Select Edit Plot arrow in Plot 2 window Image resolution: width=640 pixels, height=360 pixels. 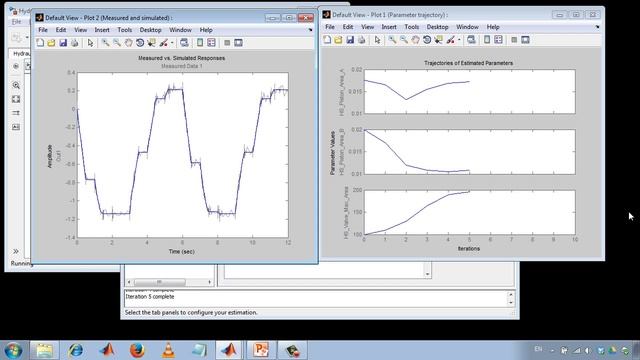click(x=90, y=42)
